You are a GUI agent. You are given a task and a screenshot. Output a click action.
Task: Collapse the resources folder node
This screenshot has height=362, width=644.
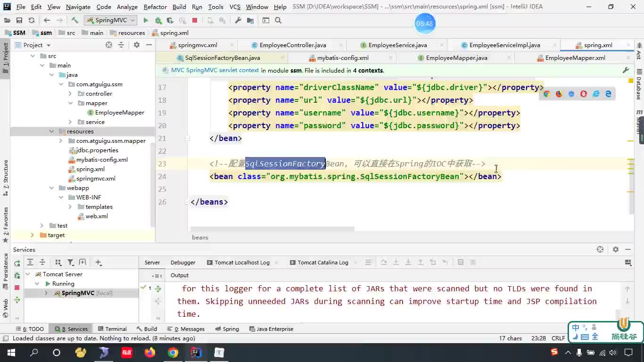point(51,132)
